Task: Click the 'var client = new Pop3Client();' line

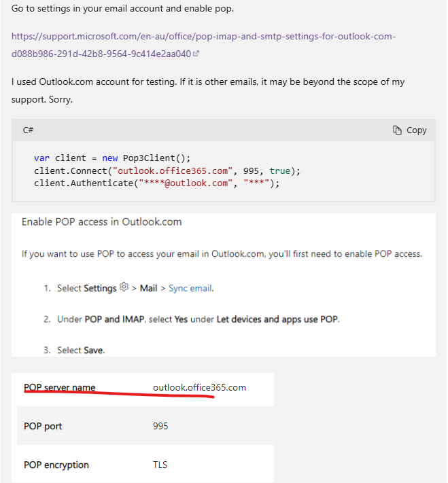Action: tap(112, 158)
